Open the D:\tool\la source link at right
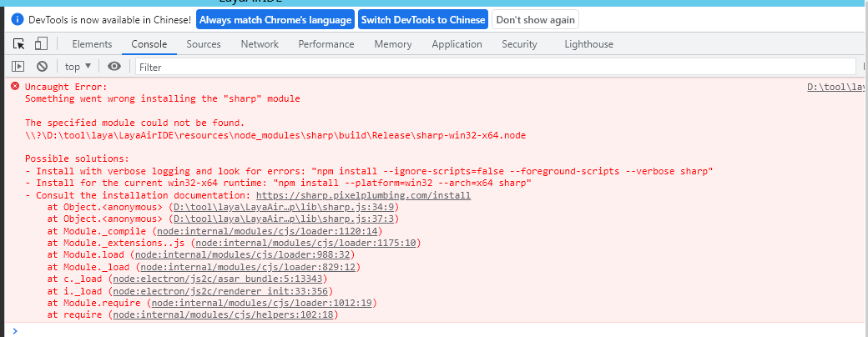This screenshot has width=868, height=337. click(836, 87)
